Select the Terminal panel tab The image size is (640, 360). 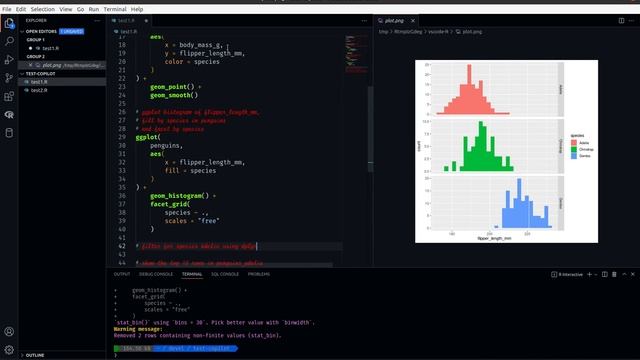[x=192, y=274]
